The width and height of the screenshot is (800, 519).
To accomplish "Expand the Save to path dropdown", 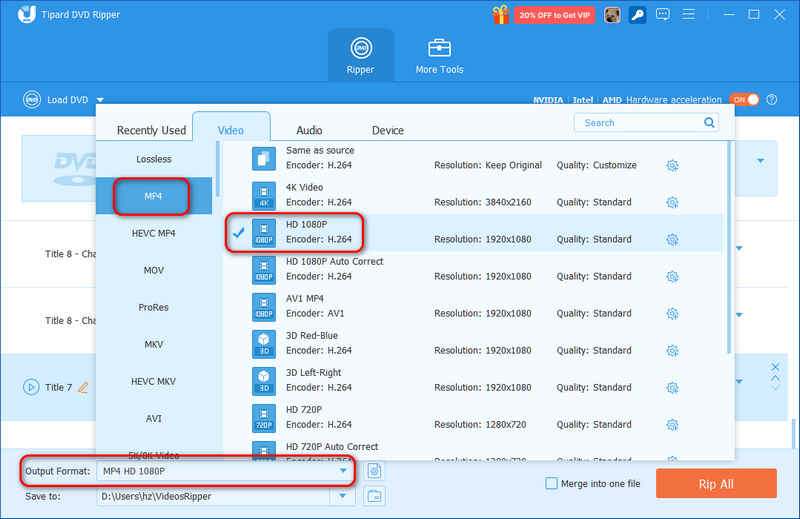I will (343, 496).
